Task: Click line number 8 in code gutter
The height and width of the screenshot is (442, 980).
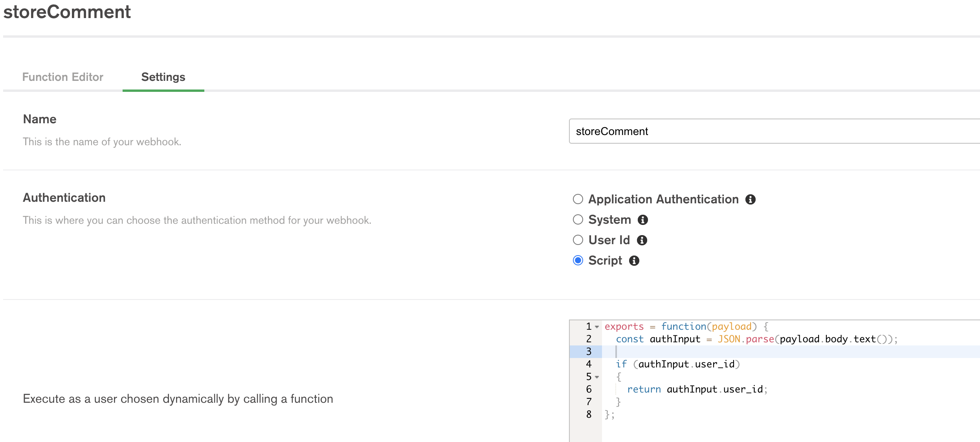Action: pos(588,415)
